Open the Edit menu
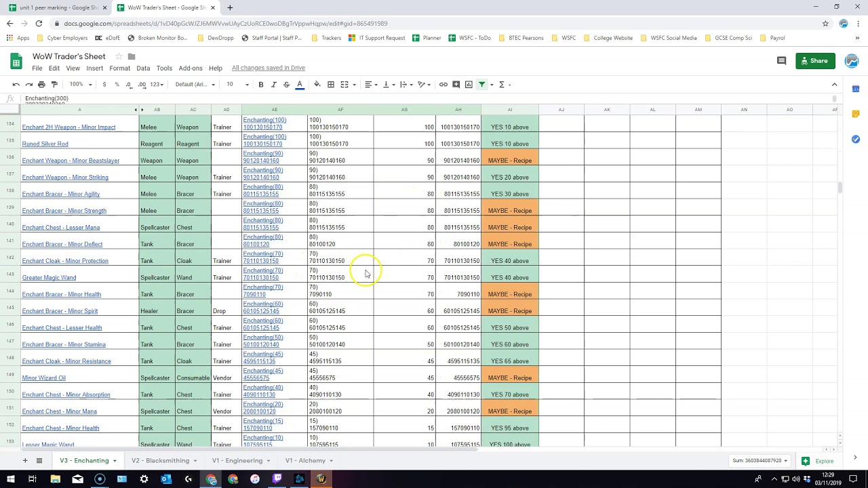The height and width of the screenshot is (488, 868). tap(54, 68)
